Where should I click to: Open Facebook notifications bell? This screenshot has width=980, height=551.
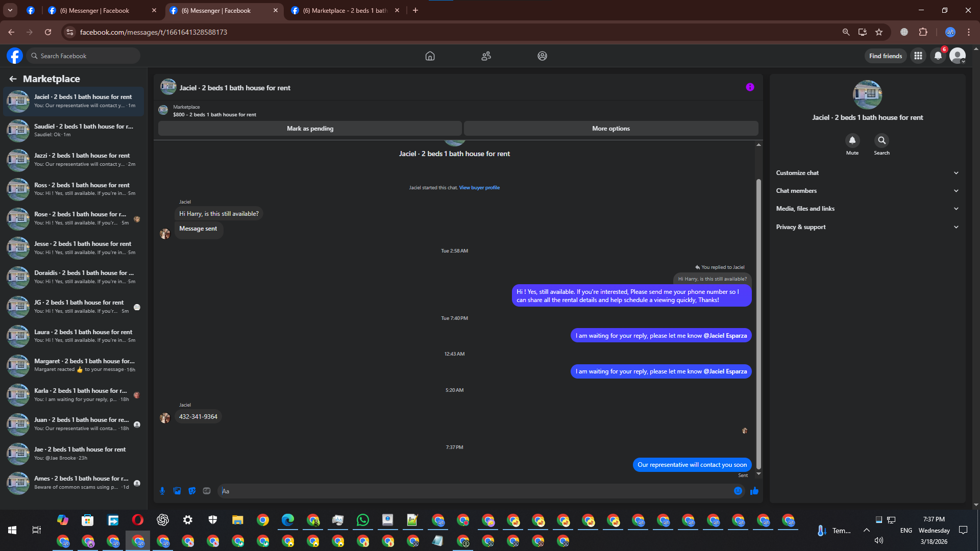pos(938,56)
